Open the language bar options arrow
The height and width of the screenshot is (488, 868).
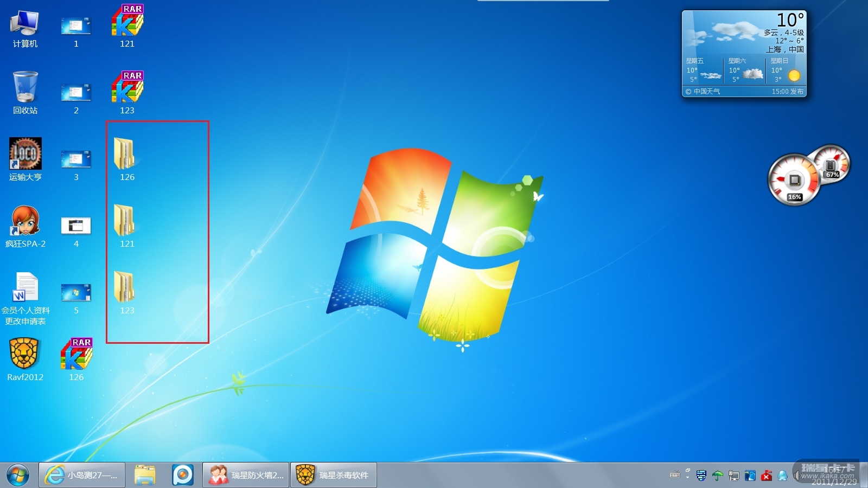(687, 478)
